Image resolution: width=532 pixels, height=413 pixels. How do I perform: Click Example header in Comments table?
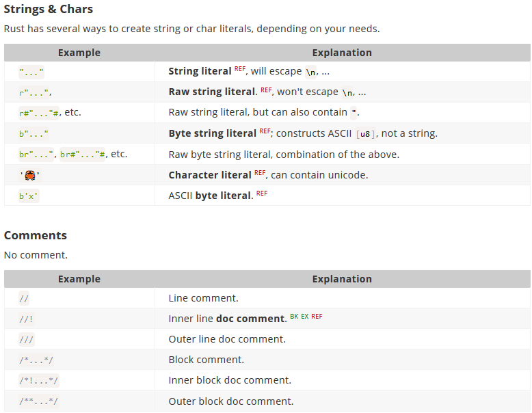point(79,279)
